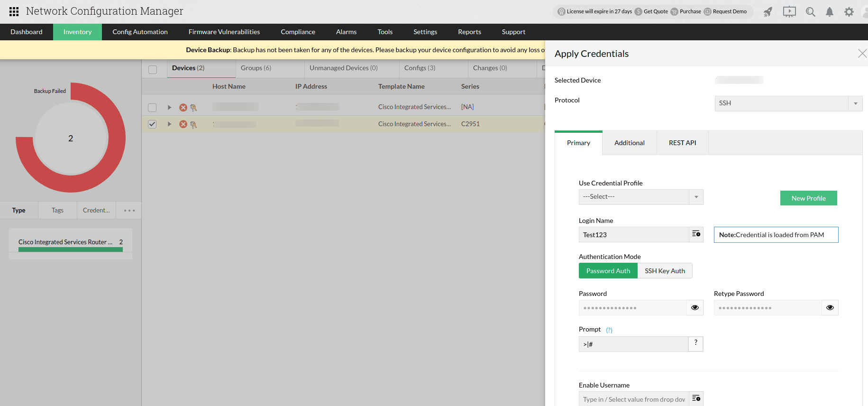
Task: Click credentials key icon in first device row
Action: click(x=193, y=108)
